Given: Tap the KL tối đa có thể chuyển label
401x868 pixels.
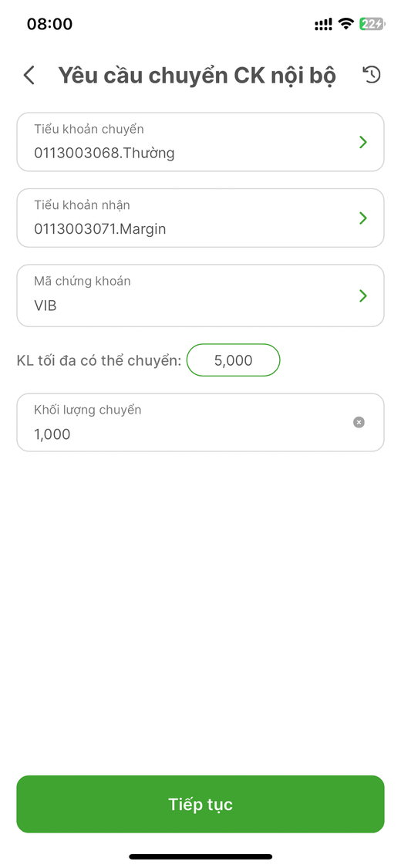Looking at the screenshot, I should click(x=99, y=361).
